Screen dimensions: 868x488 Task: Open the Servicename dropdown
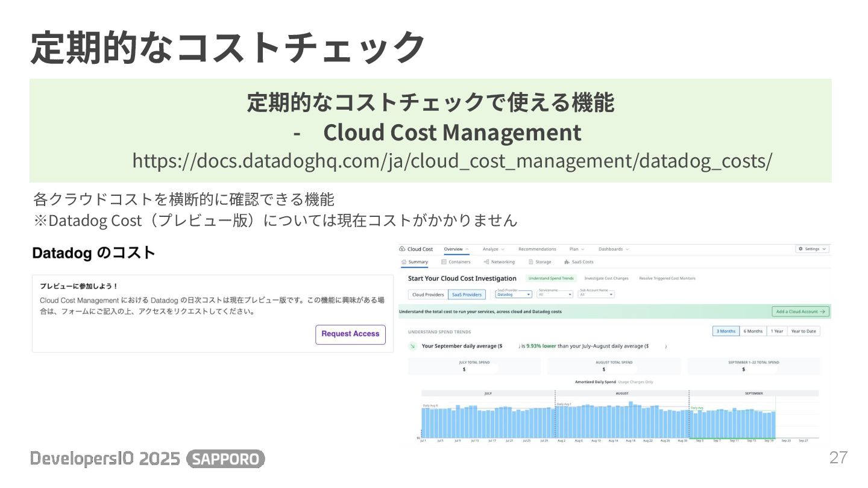pyautogui.click(x=555, y=295)
